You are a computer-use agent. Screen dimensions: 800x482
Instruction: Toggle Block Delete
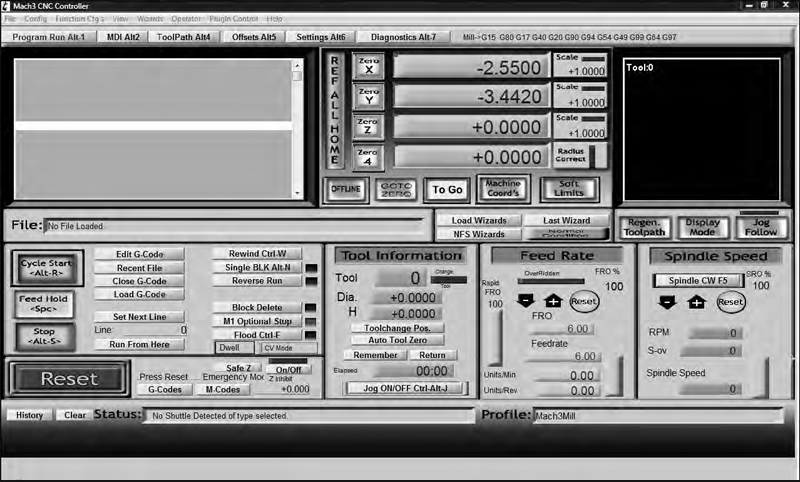tap(257, 308)
